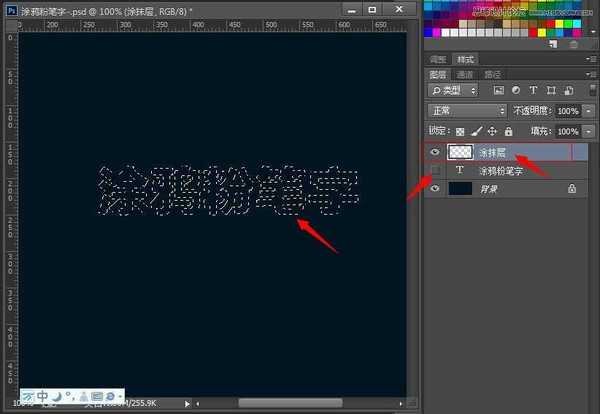The width and height of the screenshot is (600, 414).
Task: Open the 类型 layer filter dropdown
Action: tap(453, 90)
